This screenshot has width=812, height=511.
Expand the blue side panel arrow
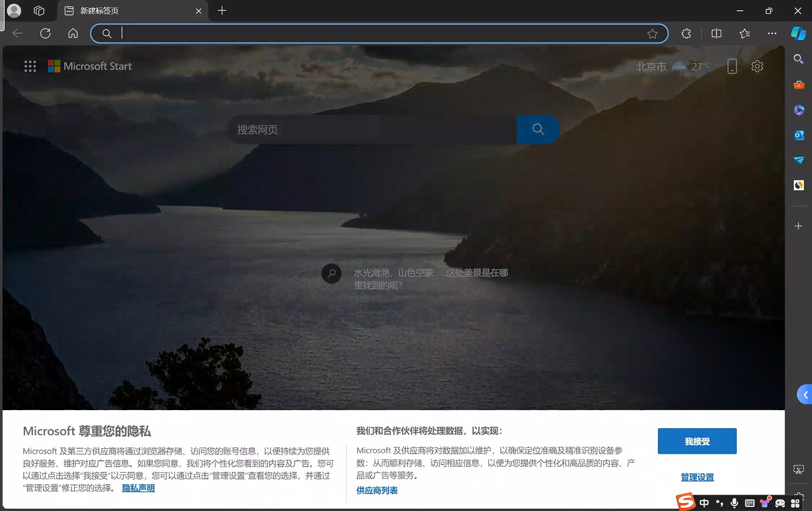point(805,395)
